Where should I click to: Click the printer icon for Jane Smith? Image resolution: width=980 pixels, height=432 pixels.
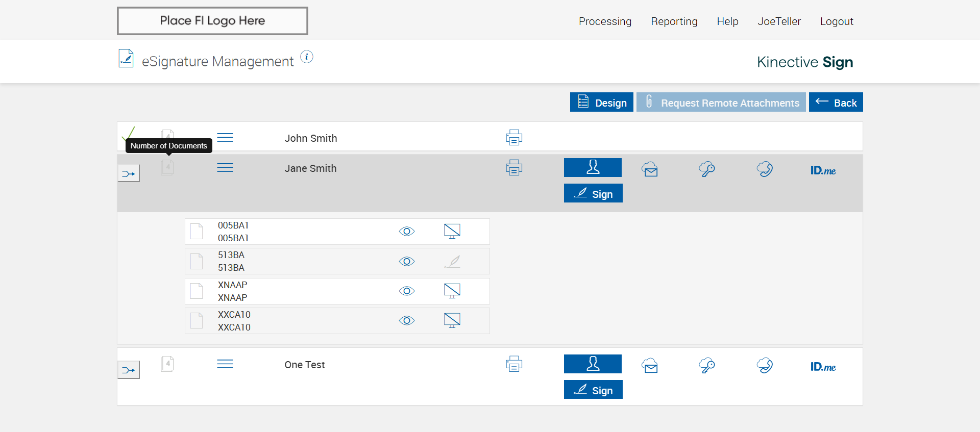coord(514,168)
